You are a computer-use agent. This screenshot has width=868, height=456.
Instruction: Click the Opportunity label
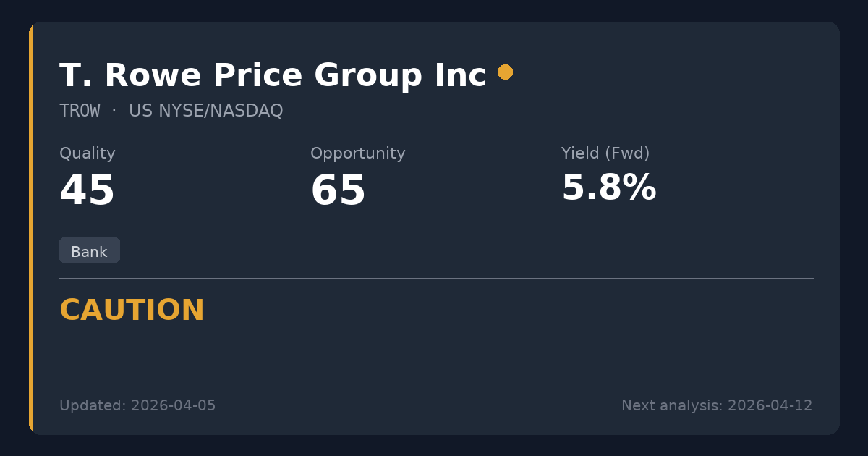click(x=357, y=153)
